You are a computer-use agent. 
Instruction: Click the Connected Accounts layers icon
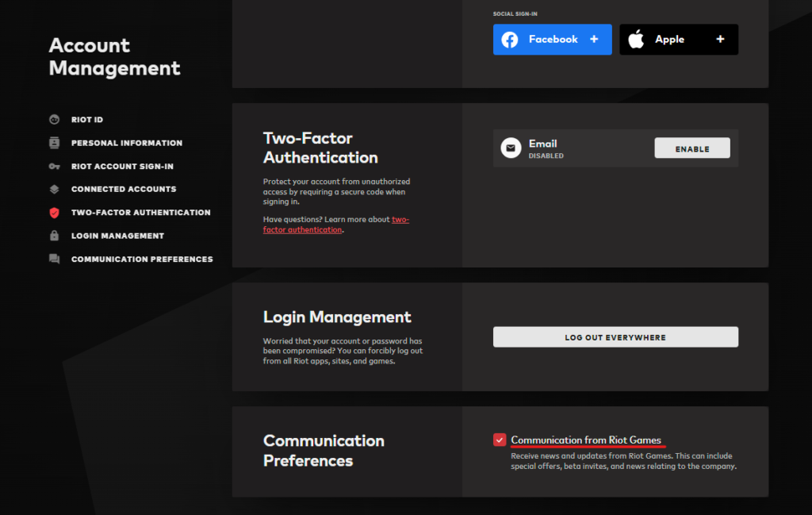point(54,190)
